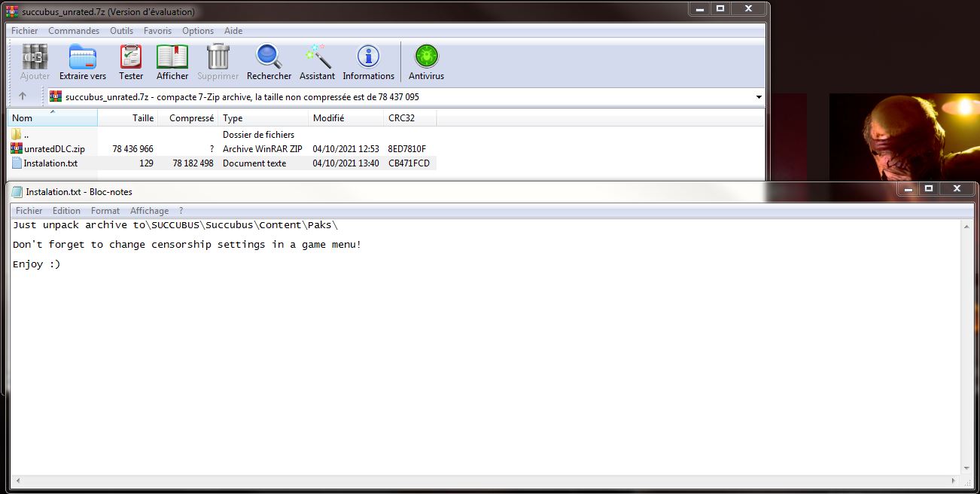Click the size value 78 436 966

tap(132, 149)
